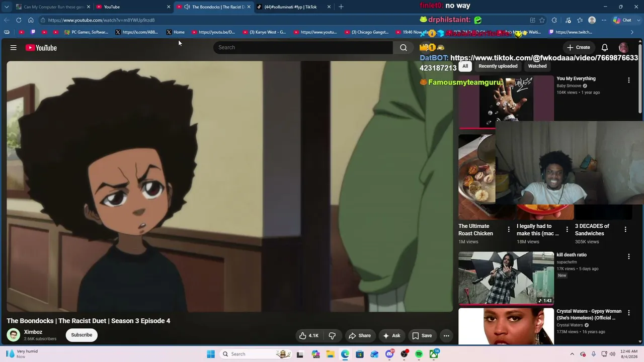Select the Watched filter chip
644x362 pixels.
point(537,66)
